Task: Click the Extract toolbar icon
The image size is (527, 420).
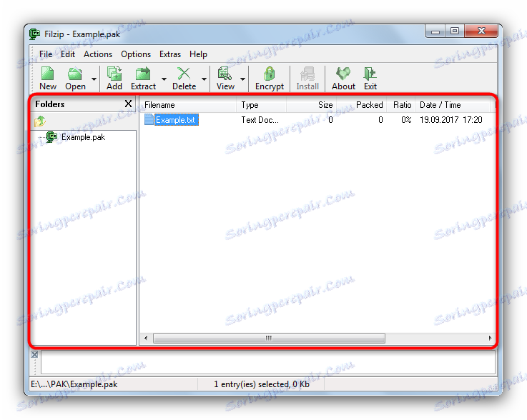Action: coord(143,74)
